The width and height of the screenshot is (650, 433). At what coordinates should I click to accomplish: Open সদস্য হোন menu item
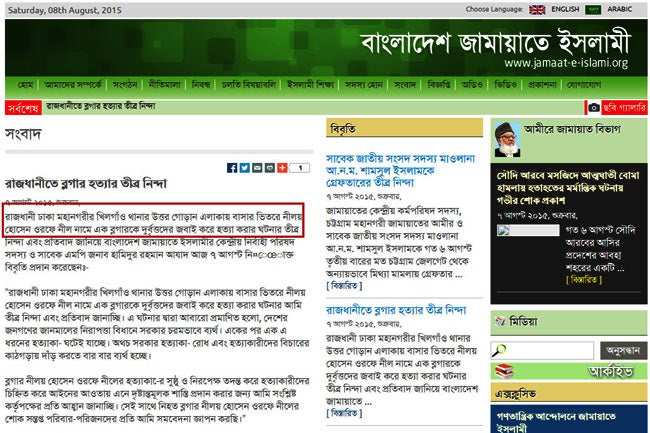coord(364,85)
